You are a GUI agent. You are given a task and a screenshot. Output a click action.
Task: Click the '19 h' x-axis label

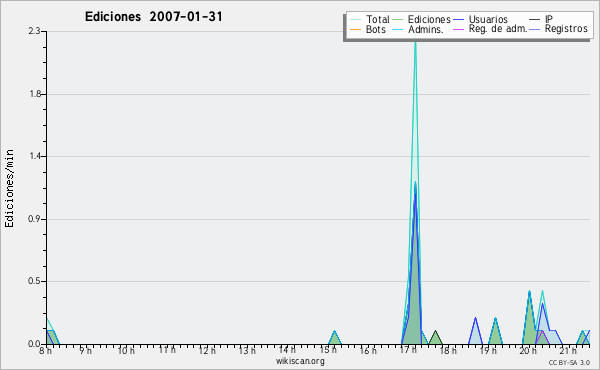point(488,350)
